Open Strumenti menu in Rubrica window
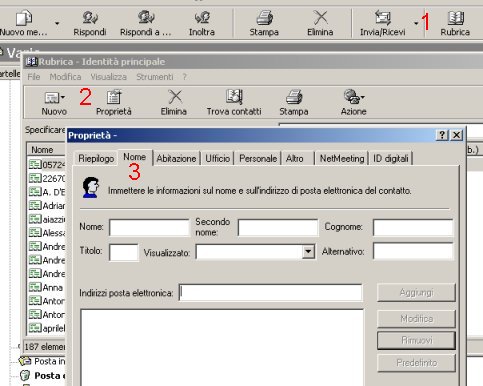 click(155, 77)
